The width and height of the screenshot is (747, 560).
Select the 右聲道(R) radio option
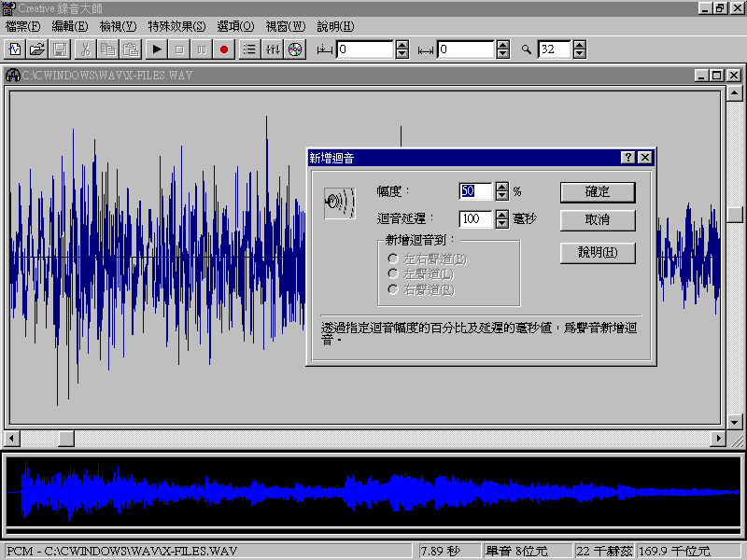[395, 290]
